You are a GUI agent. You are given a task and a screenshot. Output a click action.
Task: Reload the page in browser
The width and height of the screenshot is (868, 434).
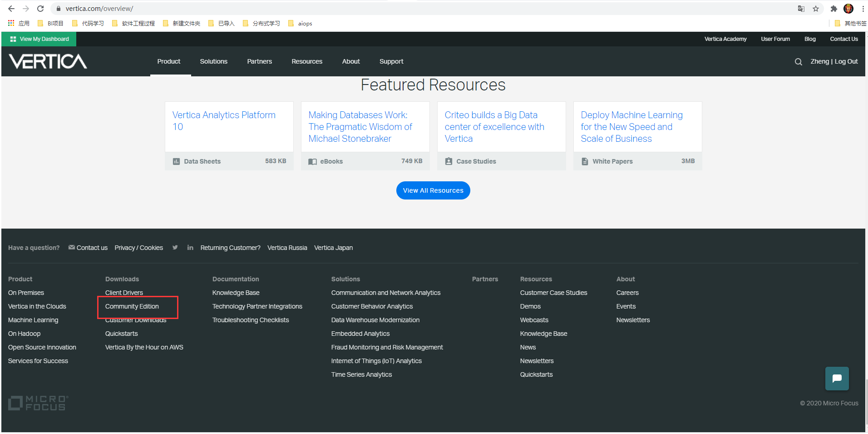(40, 9)
